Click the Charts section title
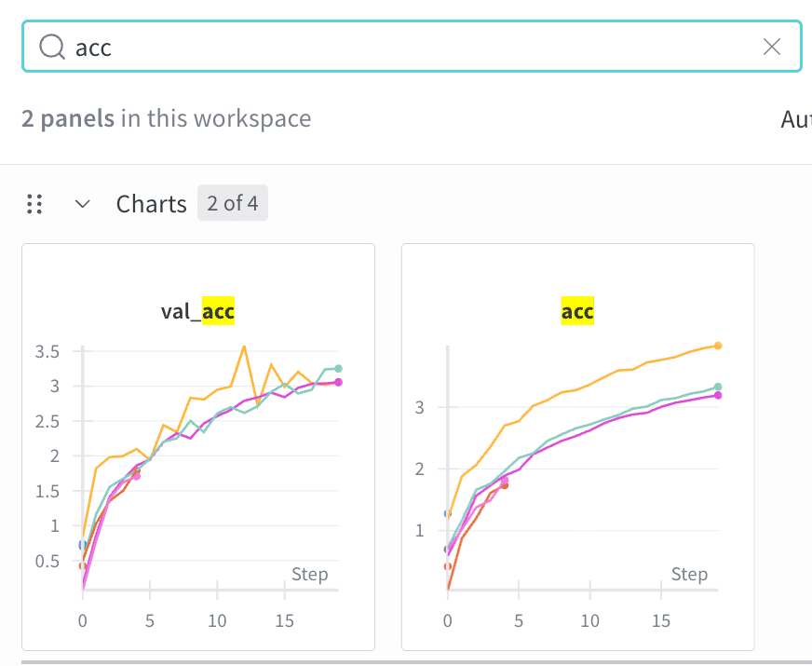The image size is (812, 666). click(x=151, y=203)
